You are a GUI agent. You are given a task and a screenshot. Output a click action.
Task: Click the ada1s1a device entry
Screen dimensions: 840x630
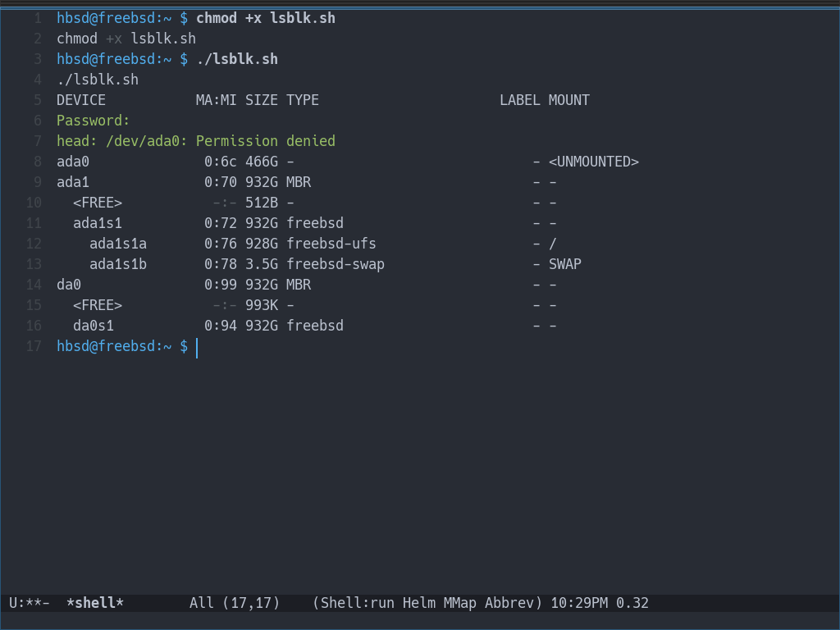118,244
